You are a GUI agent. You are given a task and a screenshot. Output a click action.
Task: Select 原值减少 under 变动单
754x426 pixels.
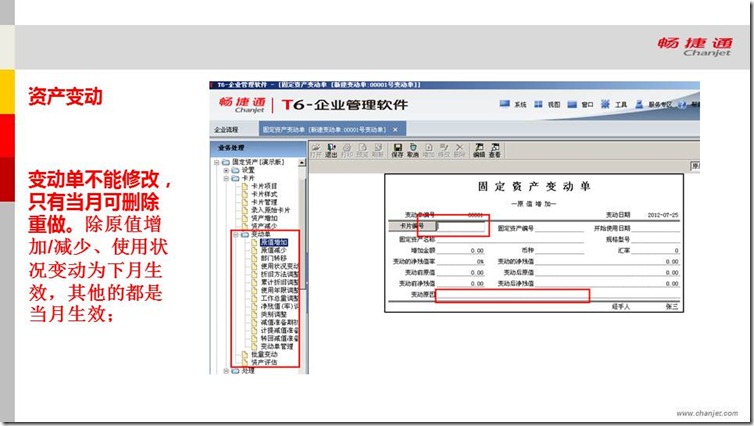coord(274,251)
